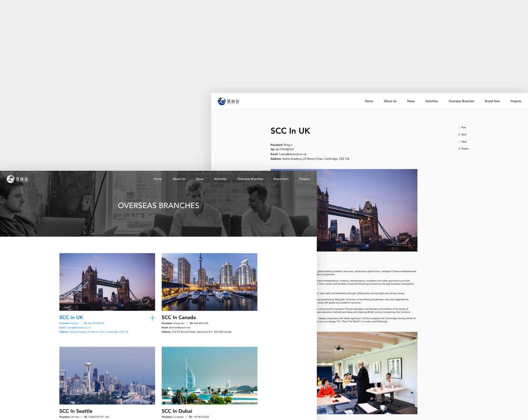Click the SCC In Dubai heading
Screen dimensions: 528x420
[177, 411]
